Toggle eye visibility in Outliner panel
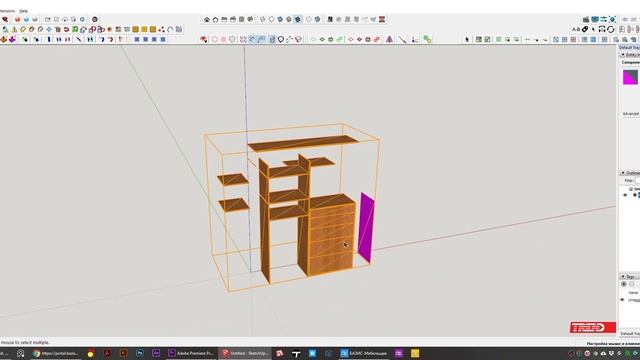 pos(625,195)
